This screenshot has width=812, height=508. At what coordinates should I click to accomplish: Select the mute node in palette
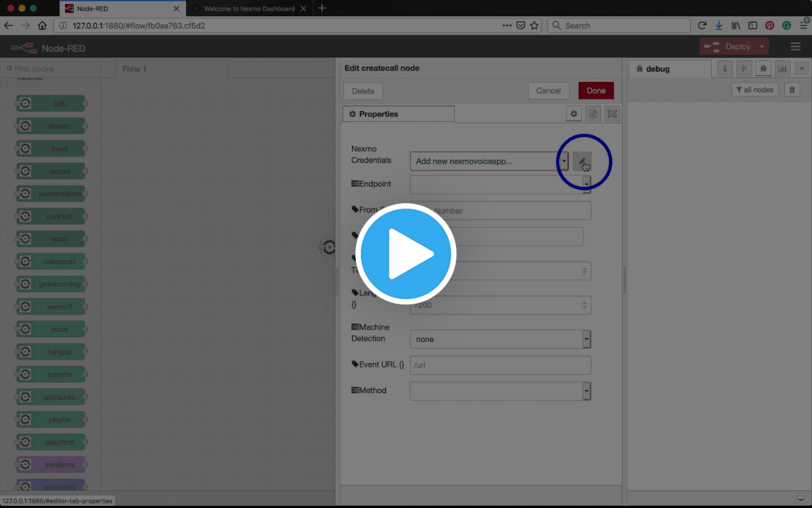tap(51, 329)
